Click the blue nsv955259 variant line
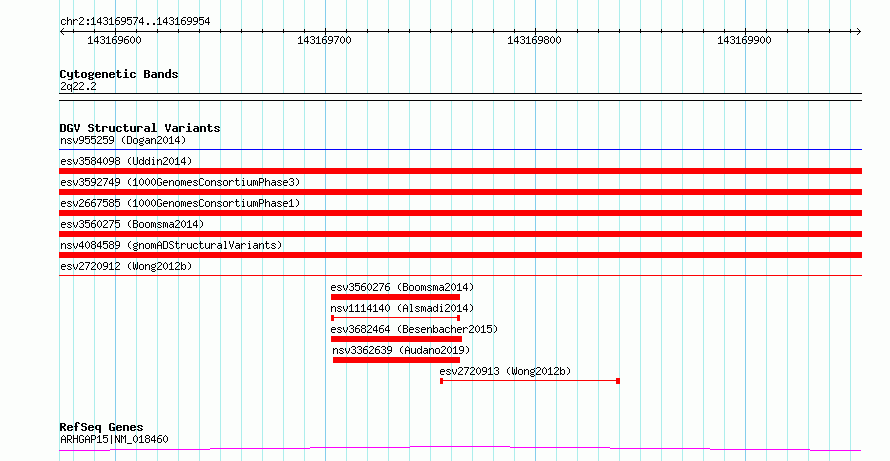Image resolution: width=890 pixels, height=461 pixels. coord(460,150)
